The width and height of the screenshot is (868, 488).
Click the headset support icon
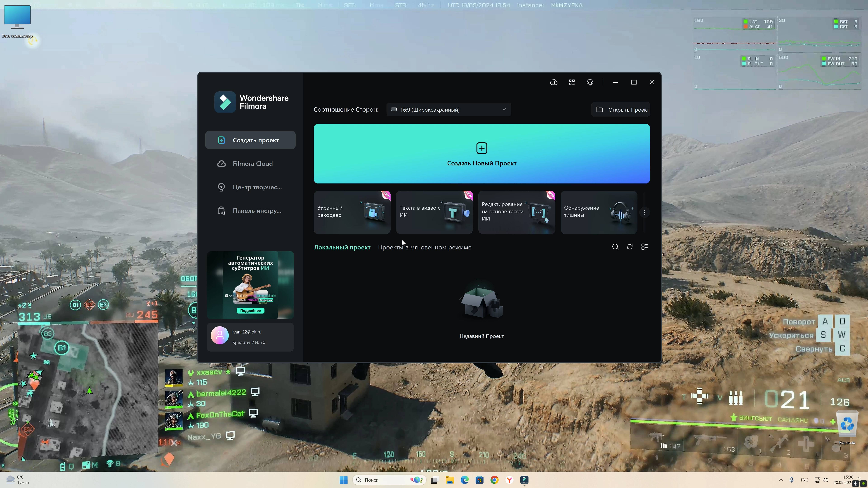tap(590, 82)
